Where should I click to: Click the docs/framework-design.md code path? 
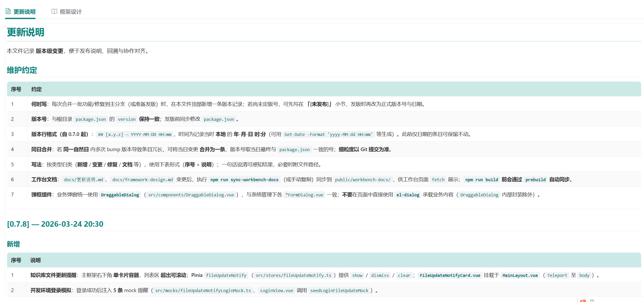pyautogui.click(x=142, y=180)
